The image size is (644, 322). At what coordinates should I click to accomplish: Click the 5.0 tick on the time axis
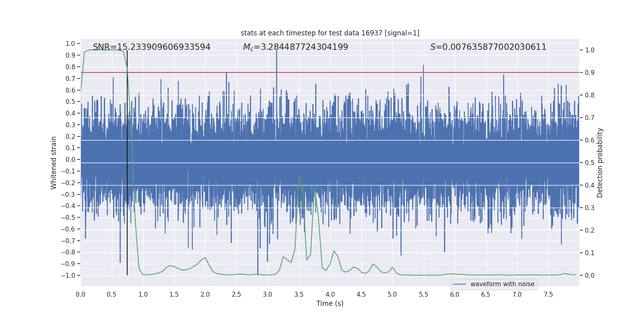click(x=392, y=294)
